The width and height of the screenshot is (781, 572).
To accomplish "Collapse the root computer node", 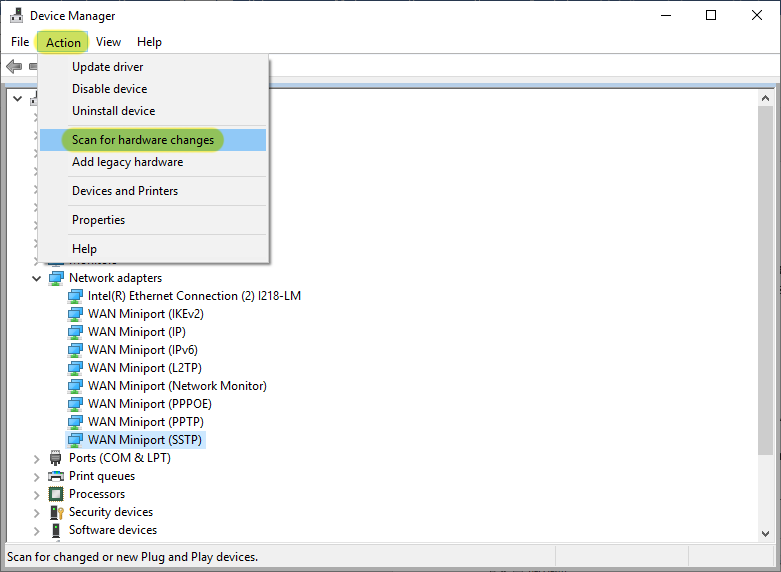I will 18,99.
